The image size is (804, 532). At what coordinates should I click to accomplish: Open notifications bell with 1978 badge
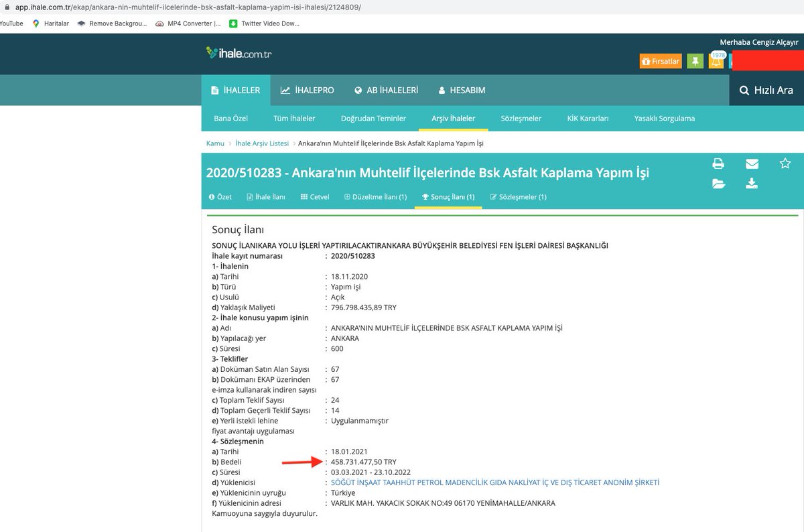click(x=717, y=61)
